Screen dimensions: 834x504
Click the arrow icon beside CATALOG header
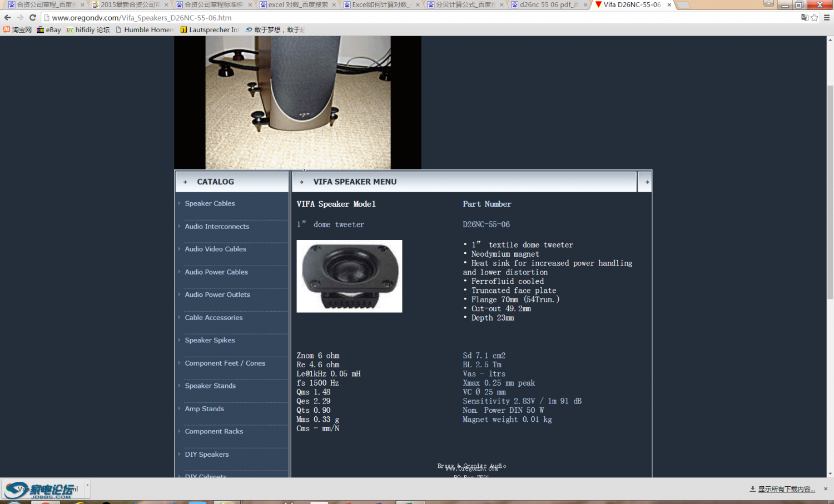(185, 182)
